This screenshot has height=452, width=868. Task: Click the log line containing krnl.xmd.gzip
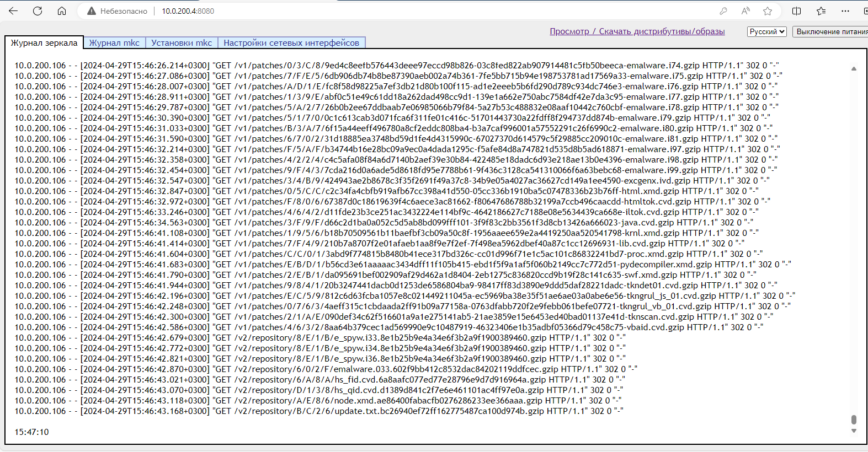(386, 233)
